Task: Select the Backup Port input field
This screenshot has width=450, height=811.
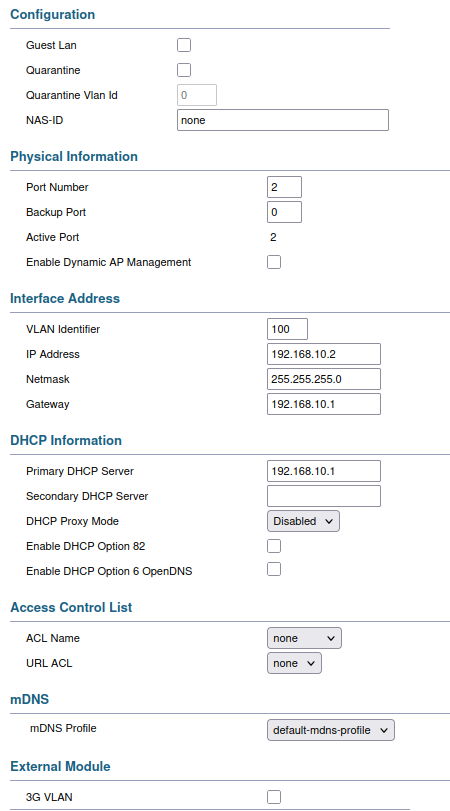Action: 284,212
